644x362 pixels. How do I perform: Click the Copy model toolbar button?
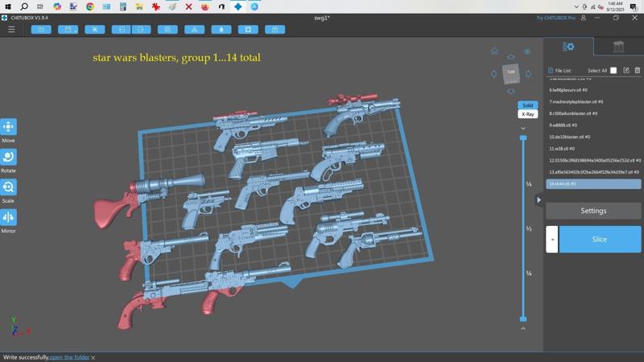[167, 30]
